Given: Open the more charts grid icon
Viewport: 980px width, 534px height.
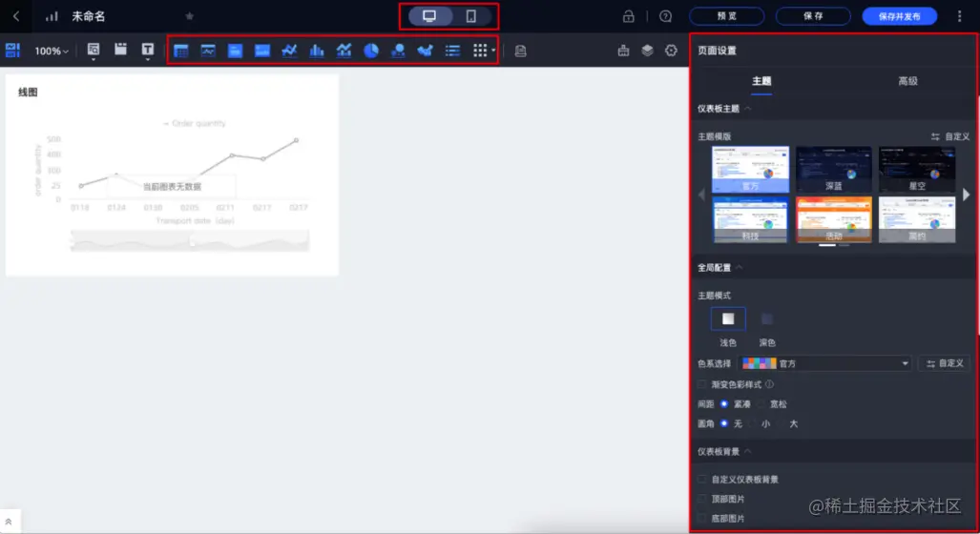Looking at the screenshot, I should point(479,51).
